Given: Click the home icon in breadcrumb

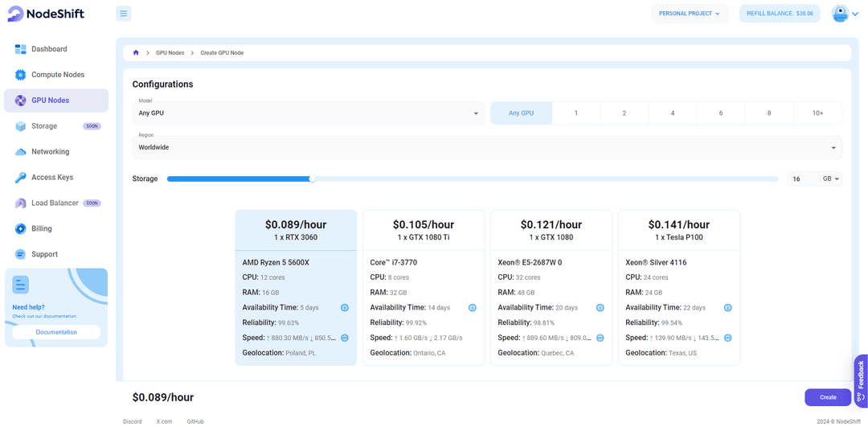Looking at the screenshot, I should click(x=136, y=52).
